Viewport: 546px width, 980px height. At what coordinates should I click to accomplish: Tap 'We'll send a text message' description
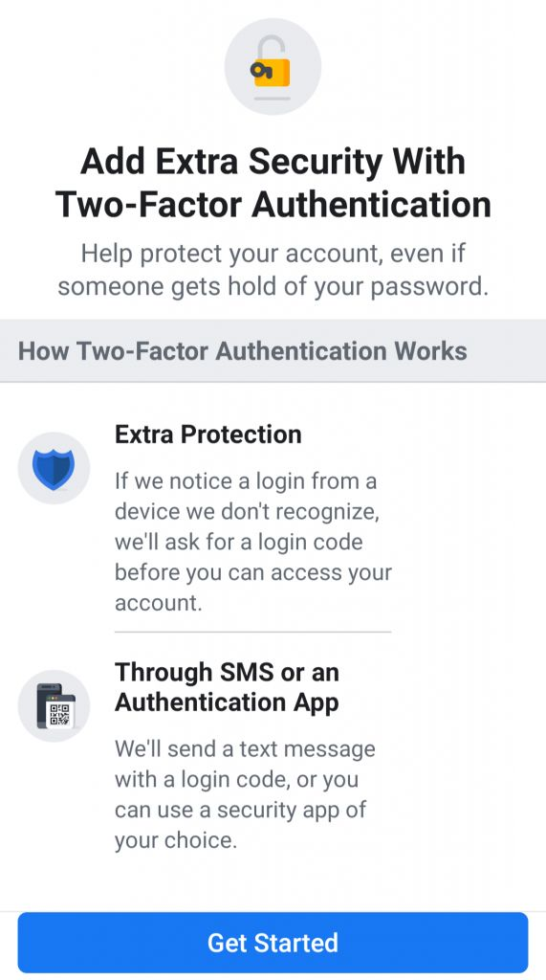coord(245,748)
